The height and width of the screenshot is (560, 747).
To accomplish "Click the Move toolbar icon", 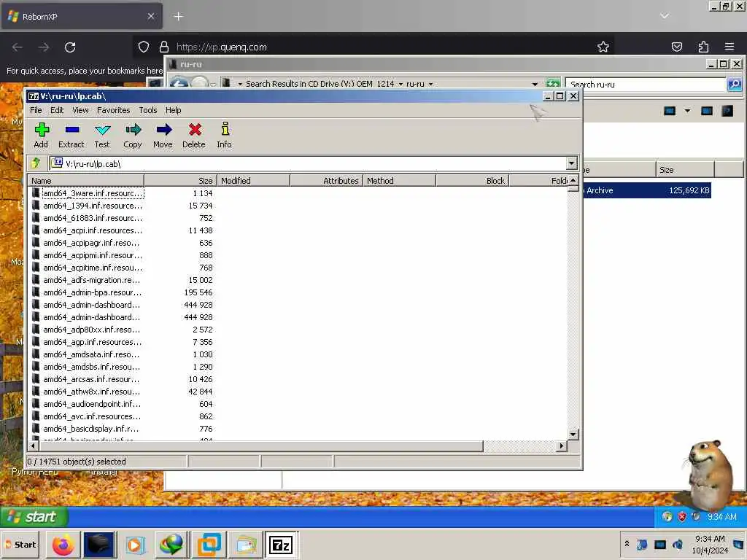I will (x=163, y=135).
